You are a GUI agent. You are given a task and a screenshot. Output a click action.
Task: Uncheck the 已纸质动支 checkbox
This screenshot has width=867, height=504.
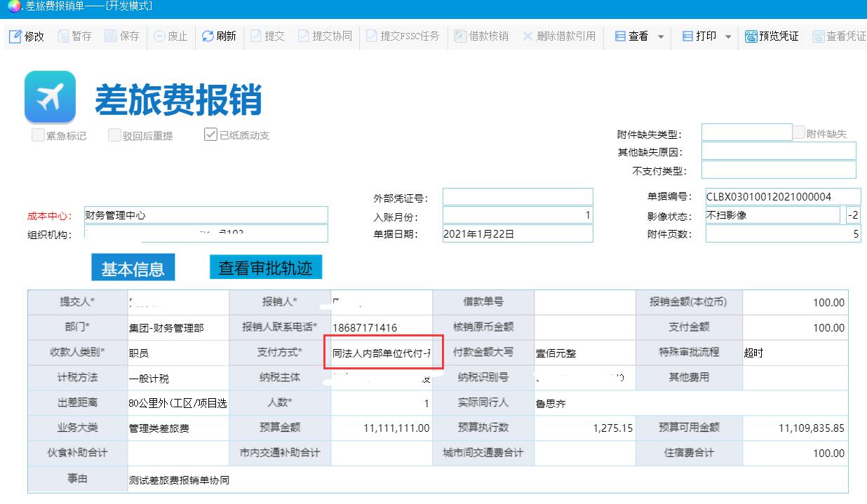tap(210, 135)
